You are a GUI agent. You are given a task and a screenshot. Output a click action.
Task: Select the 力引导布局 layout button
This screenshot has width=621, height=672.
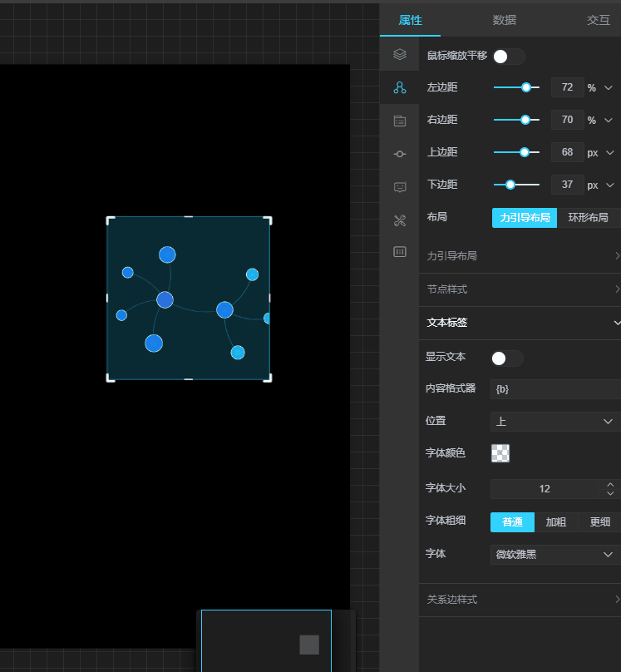tap(525, 218)
